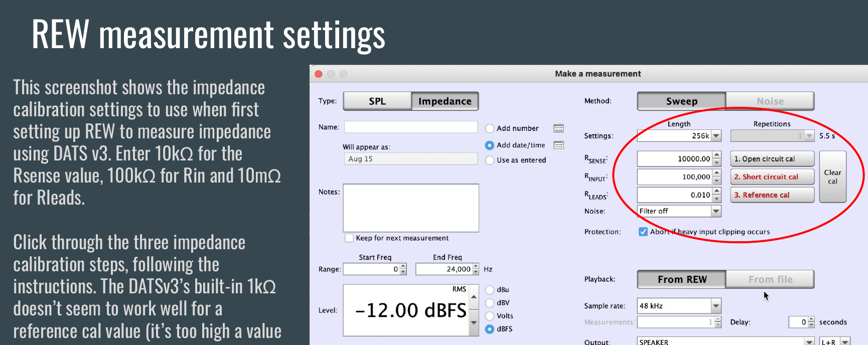Open the Add number format icon
This screenshot has height=345, width=868.
click(x=558, y=128)
